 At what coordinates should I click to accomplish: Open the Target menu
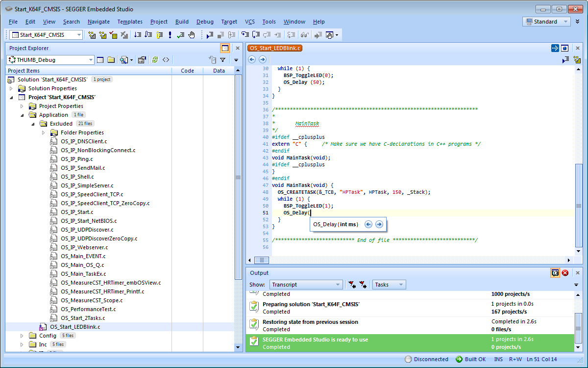[229, 22]
